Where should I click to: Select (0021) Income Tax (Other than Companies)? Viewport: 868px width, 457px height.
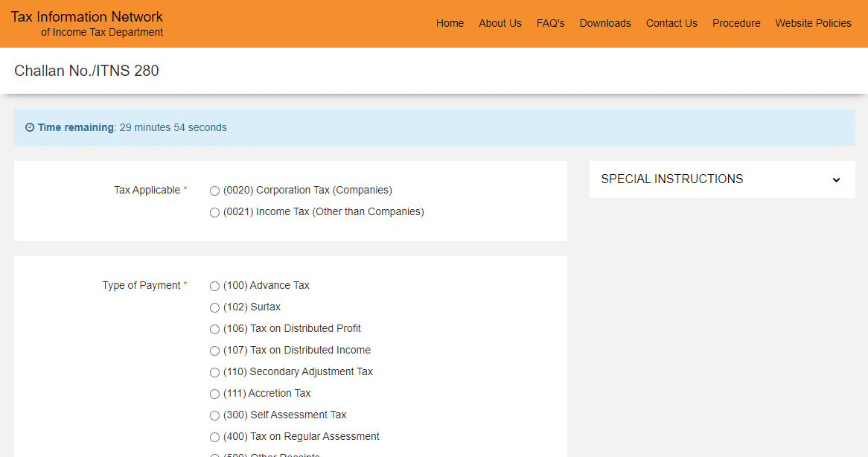pyautogui.click(x=215, y=212)
